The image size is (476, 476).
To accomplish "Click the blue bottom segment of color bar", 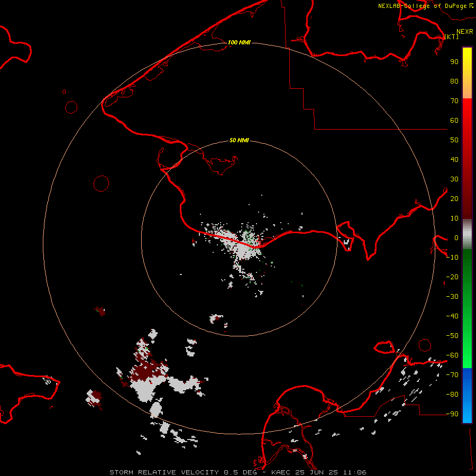I will 467,395.
